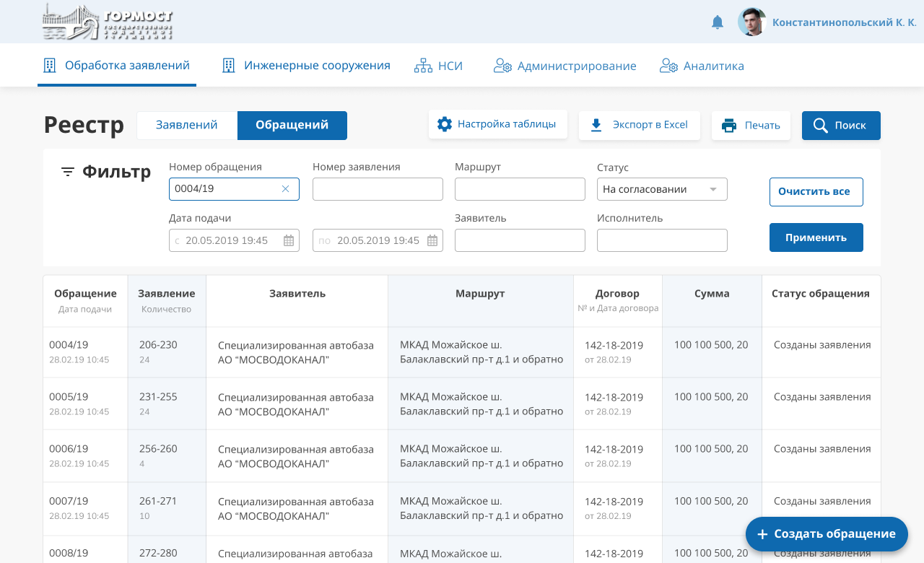Open Аналитика section
The width and height of the screenshot is (924, 563).
[702, 66]
